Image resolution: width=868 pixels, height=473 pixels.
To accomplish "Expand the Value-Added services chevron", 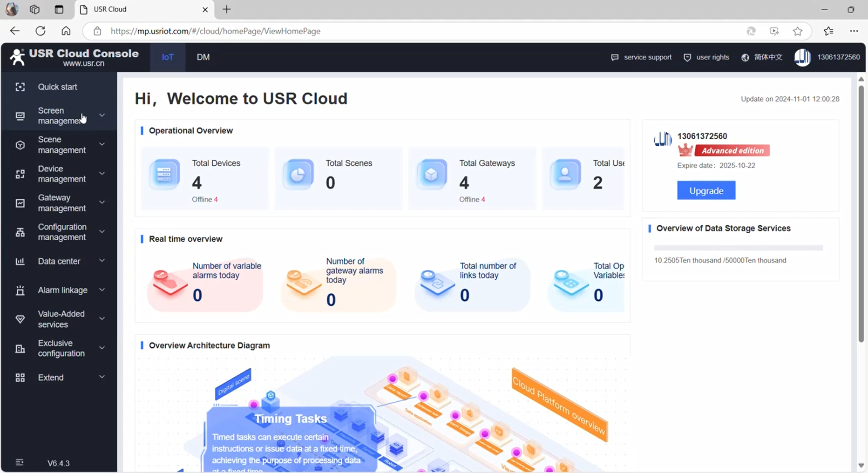I will pyautogui.click(x=102, y=319).
